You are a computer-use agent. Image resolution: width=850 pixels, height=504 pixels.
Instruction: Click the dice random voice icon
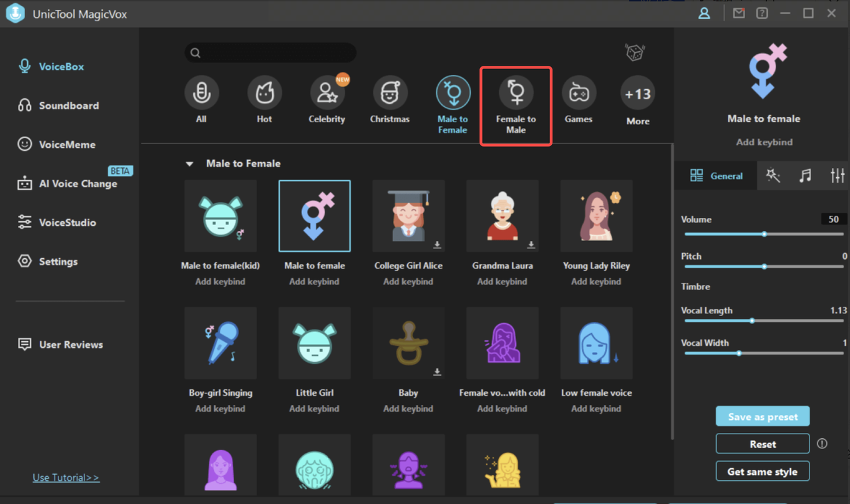pos(635,52)
